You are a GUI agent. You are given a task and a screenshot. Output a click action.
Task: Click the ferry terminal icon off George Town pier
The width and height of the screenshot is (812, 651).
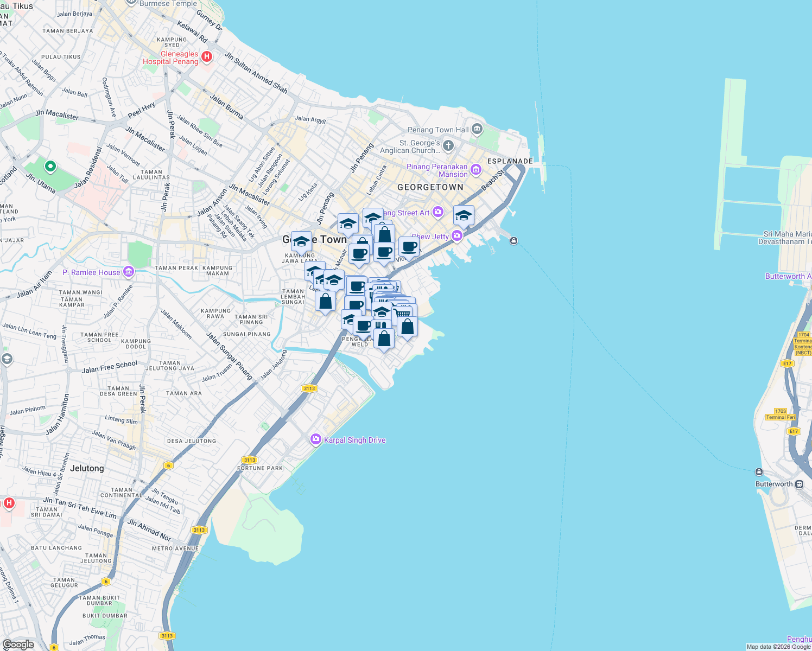click(x=513, y=240)
